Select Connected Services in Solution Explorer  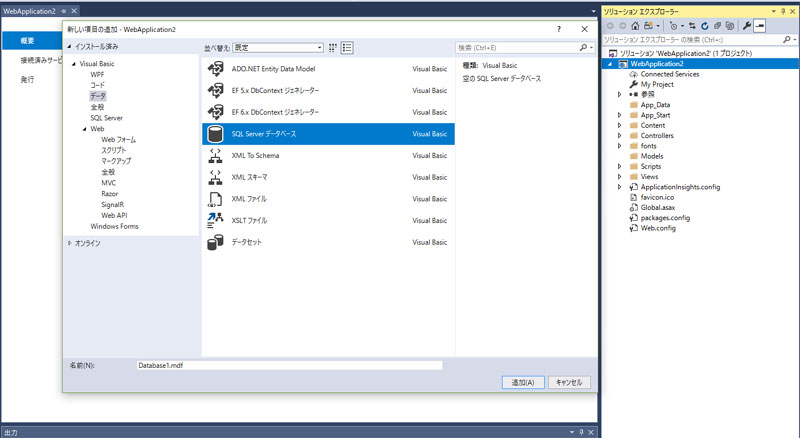click(669, 74)
